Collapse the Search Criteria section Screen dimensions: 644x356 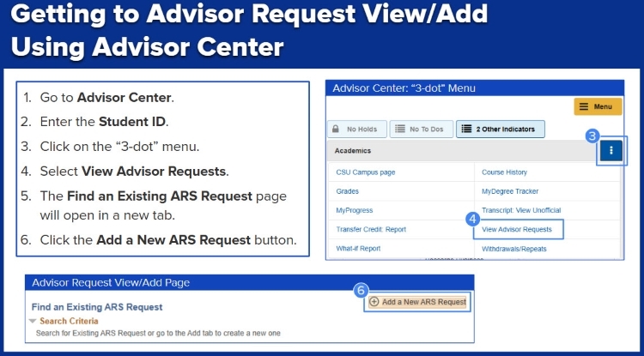[33, 321]
